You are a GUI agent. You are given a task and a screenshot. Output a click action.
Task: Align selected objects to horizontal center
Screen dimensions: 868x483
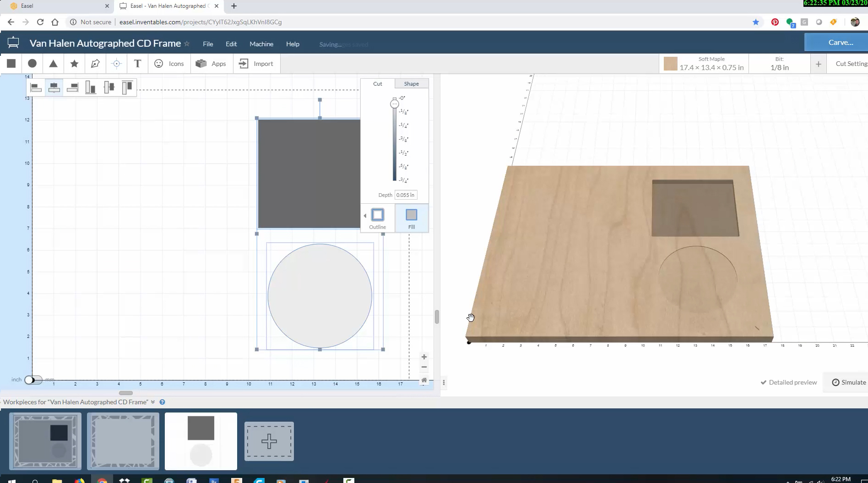tap(54, 87)
